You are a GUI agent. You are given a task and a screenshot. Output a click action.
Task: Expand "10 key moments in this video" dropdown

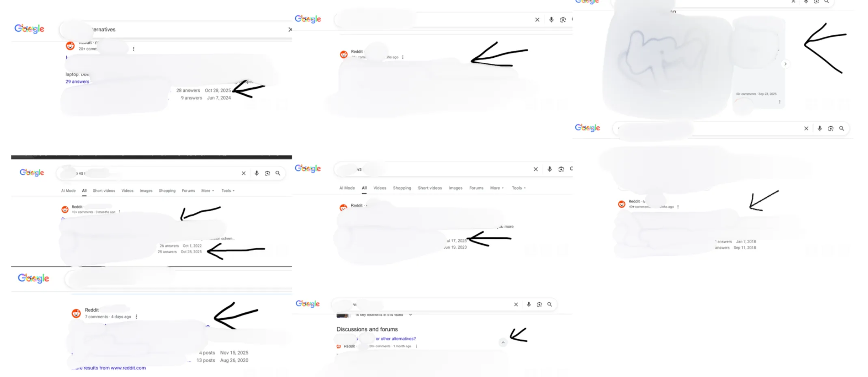click(410, 315)
